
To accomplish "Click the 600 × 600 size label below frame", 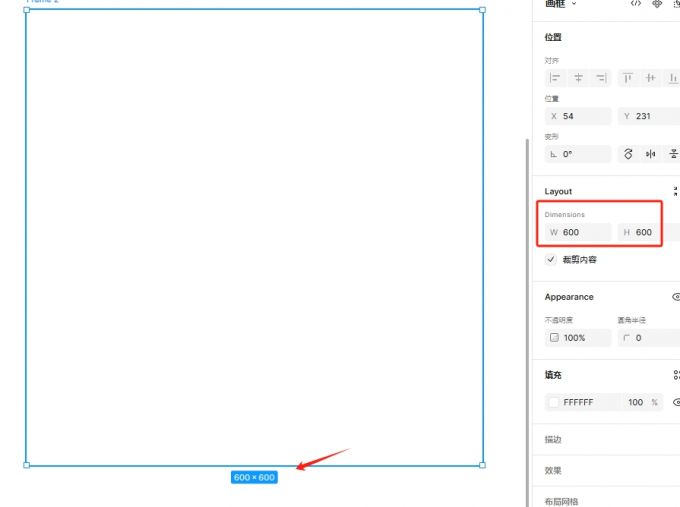I will tap(254, 478).
